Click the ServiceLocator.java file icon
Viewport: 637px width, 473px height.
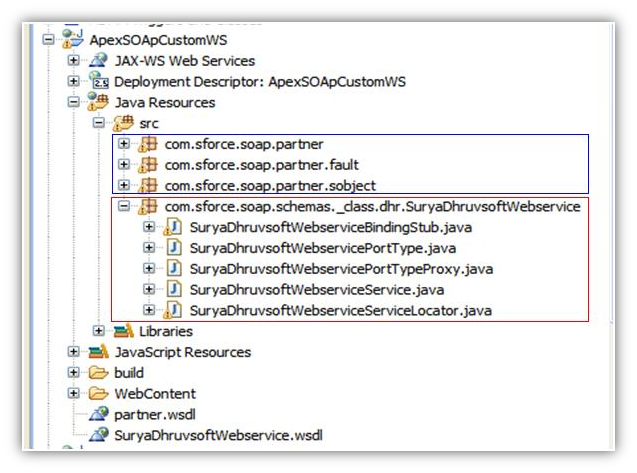(x=173, y=310)
